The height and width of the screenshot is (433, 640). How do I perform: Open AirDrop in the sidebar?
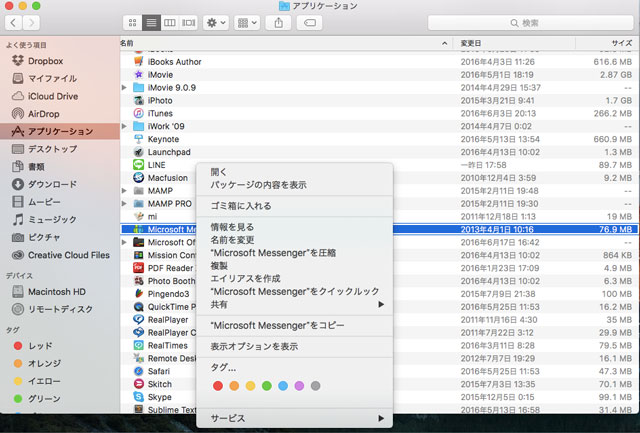(60, 114)
